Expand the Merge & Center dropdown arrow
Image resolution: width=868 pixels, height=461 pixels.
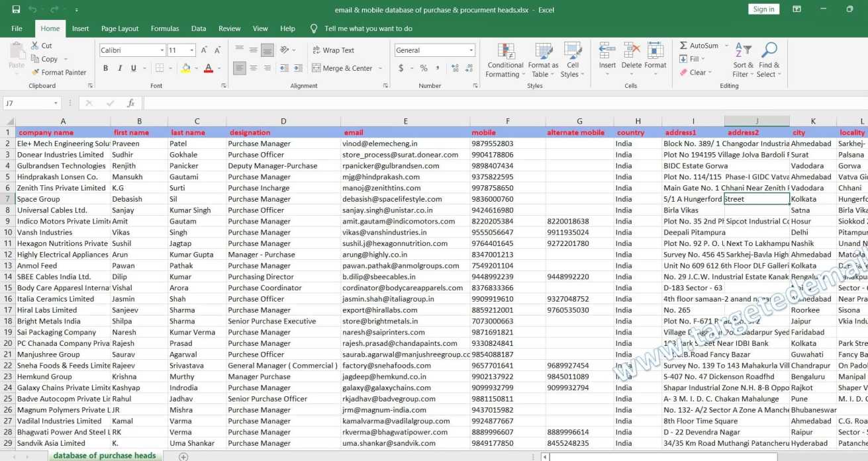coord(381,68)
